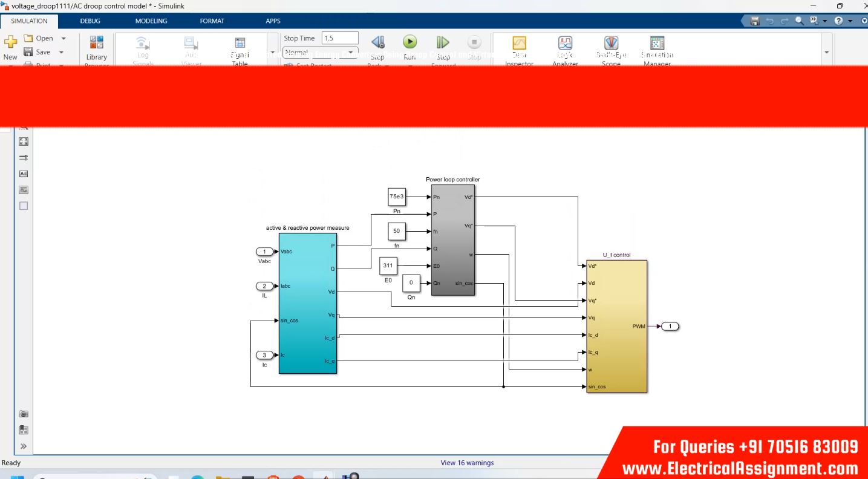Switch to the MODELING tab

pos(151,21)
